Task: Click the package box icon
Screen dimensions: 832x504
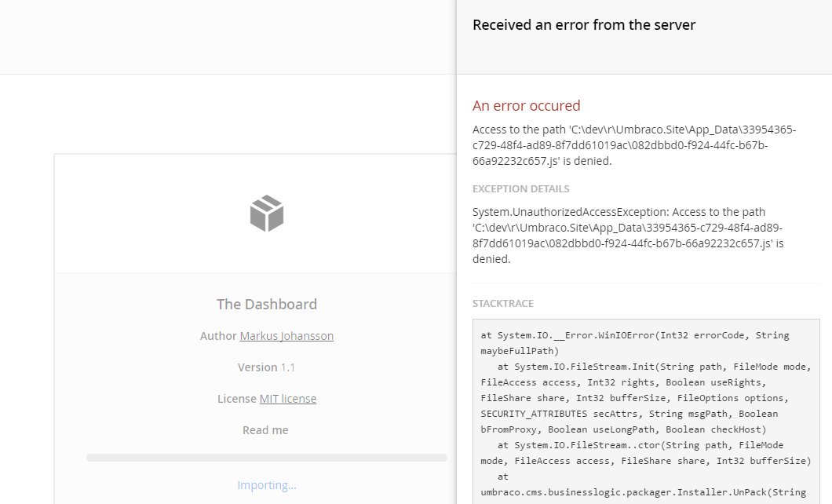Action: click(x=267, y=214)
